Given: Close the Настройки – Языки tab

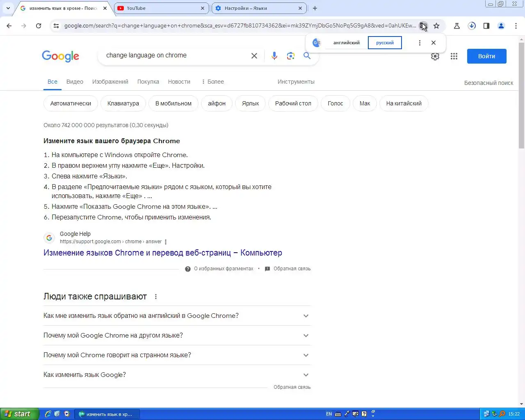Looking at the screenshot, I should pyautogui.click(x=300, y=8).
